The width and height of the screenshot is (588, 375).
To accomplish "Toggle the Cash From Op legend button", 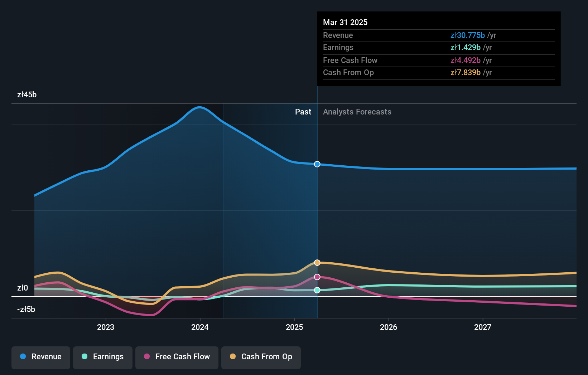I will [261, 357].
